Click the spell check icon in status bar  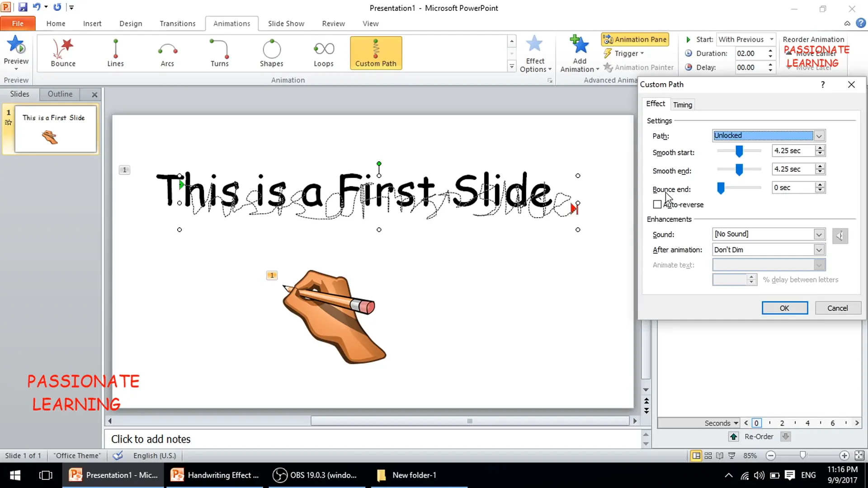[118, 455]
